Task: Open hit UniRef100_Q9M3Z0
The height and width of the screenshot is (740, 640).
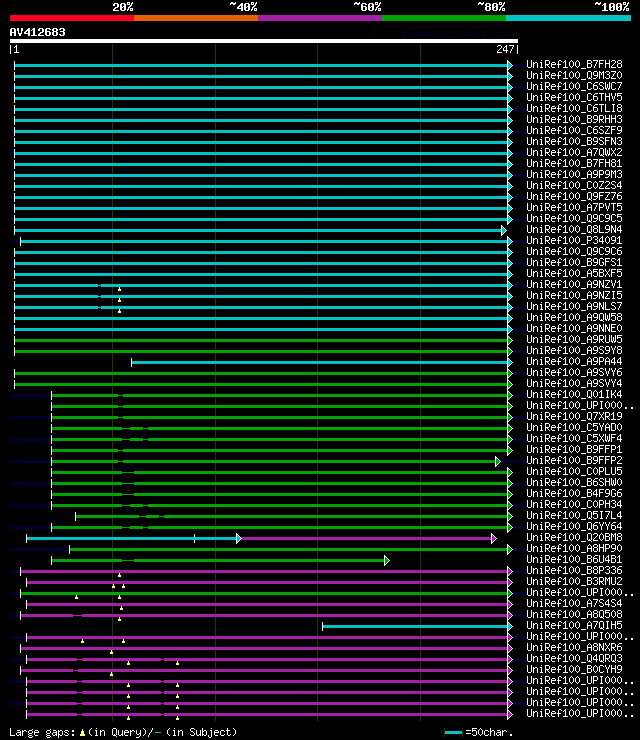Action: click(574, 76)
